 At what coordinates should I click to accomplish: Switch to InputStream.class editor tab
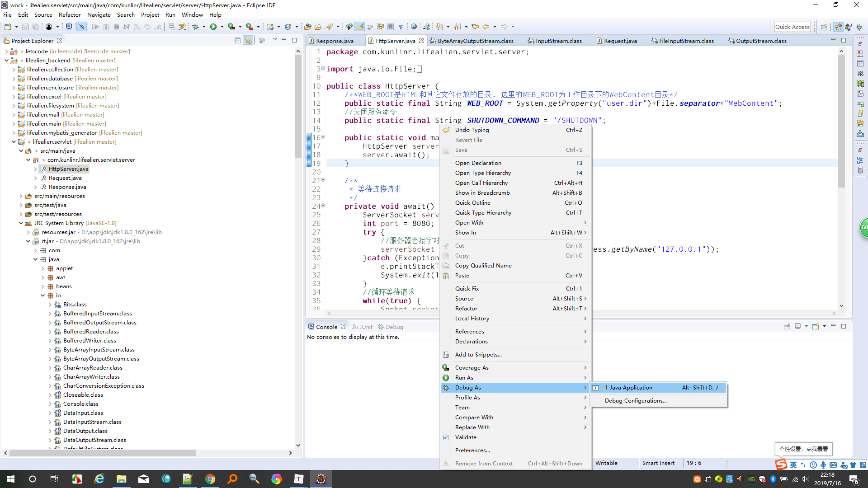pyautogui.click(x=558, y=41)
